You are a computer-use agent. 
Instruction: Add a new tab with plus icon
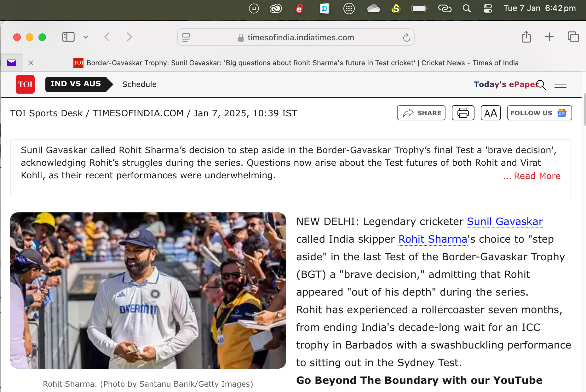[549, 37]
